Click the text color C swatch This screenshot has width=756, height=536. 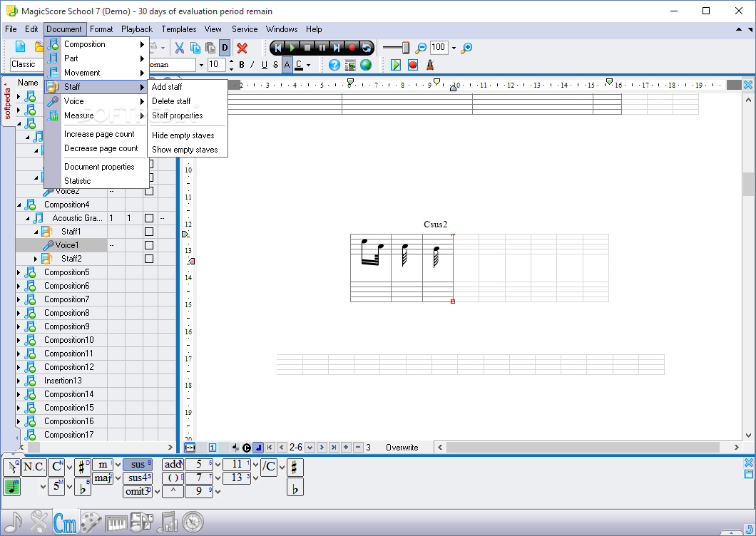(299, 65)
